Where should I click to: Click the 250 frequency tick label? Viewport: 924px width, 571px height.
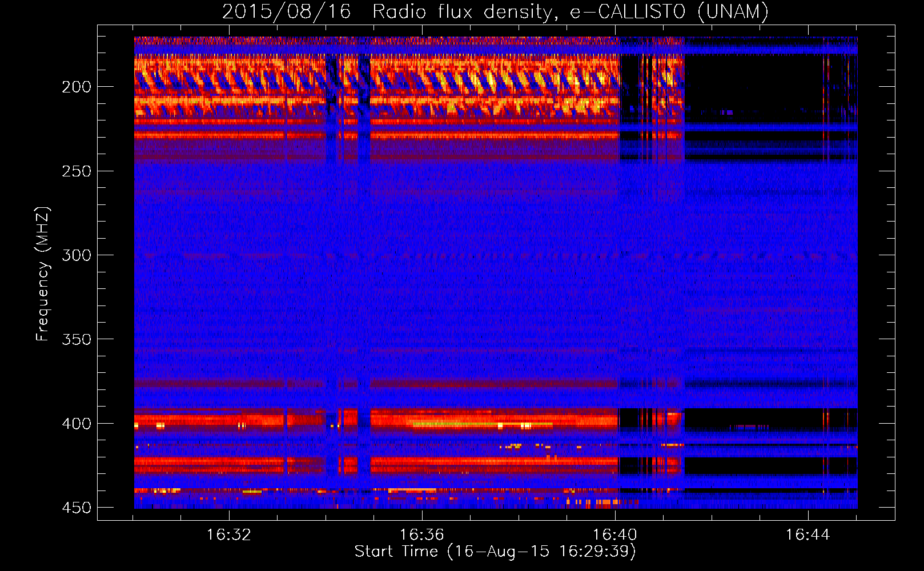tap(76, 171)
